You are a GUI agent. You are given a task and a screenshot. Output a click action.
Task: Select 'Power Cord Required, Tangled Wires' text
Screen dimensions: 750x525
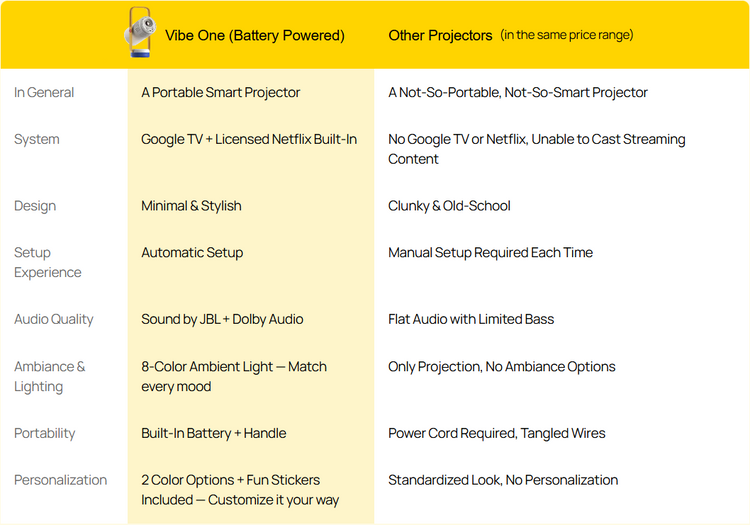[x=496, y=433]
